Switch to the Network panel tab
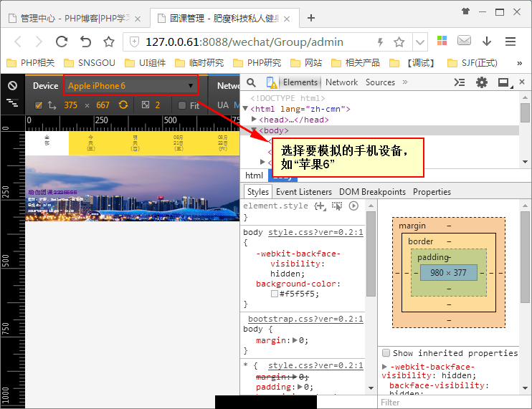 pyautogui.click(x=342, y=82)
